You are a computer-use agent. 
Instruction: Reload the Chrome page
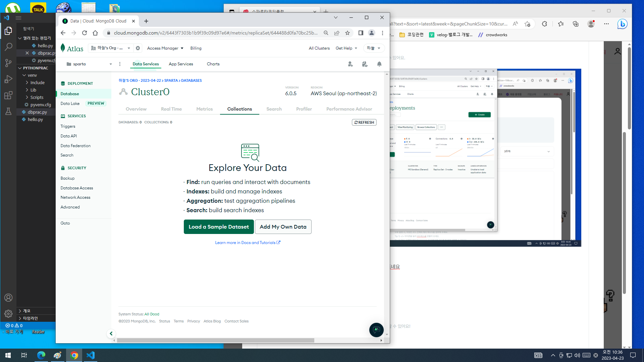click(x=85, y=33)
